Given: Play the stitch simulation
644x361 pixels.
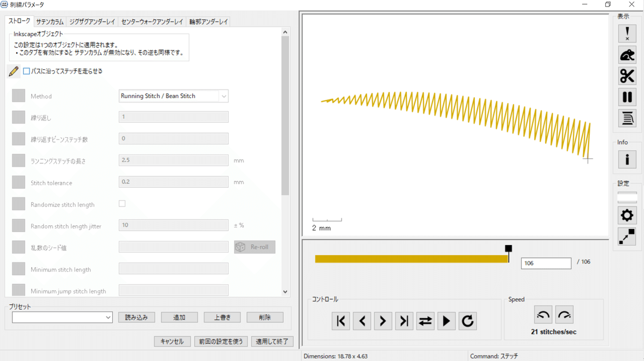Looking at the screenshot, I should (x=446, y=321).
